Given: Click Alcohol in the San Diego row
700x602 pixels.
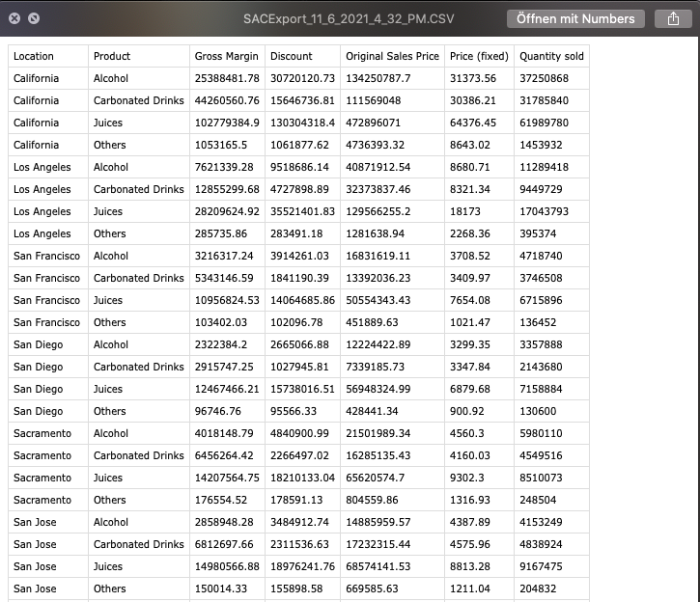Looking at the screenshot, I should pos(111,344).
